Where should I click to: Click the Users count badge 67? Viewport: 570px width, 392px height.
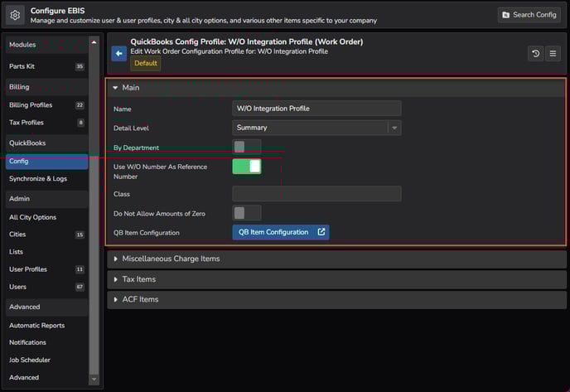[x=80, y=287]
